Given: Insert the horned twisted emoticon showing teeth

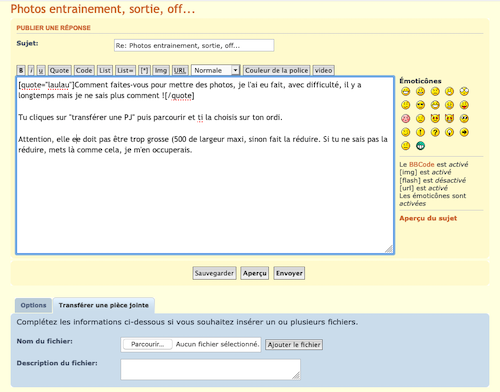Looking at the screenshot, I should (449, 118).
